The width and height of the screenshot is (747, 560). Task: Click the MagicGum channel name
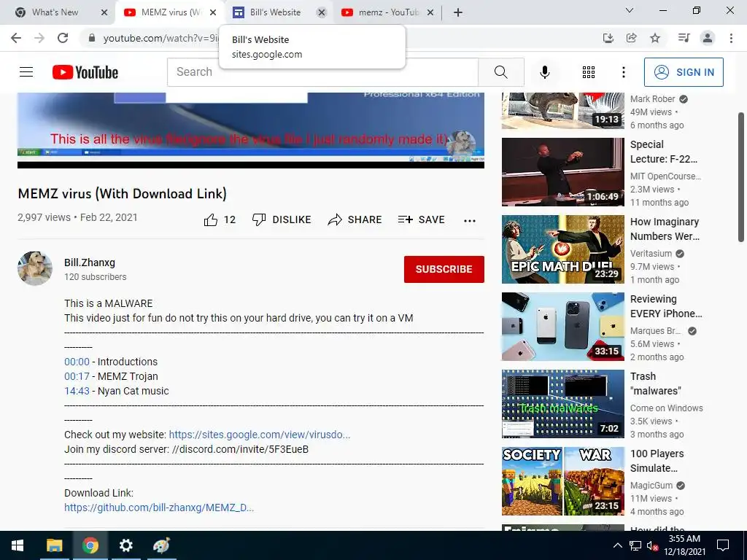tap(651, 485)
